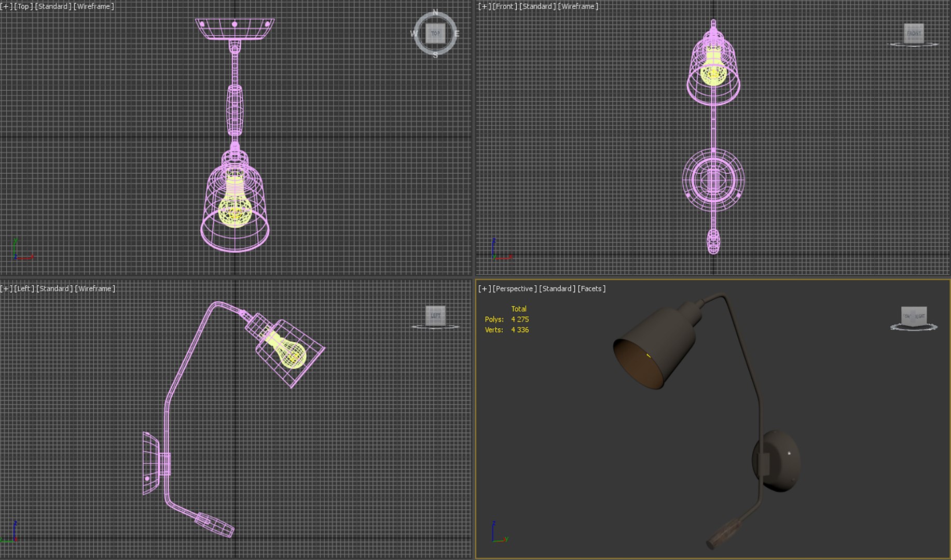Open the [Left] view label menu
951x560 pixels.
pos(24,288)
